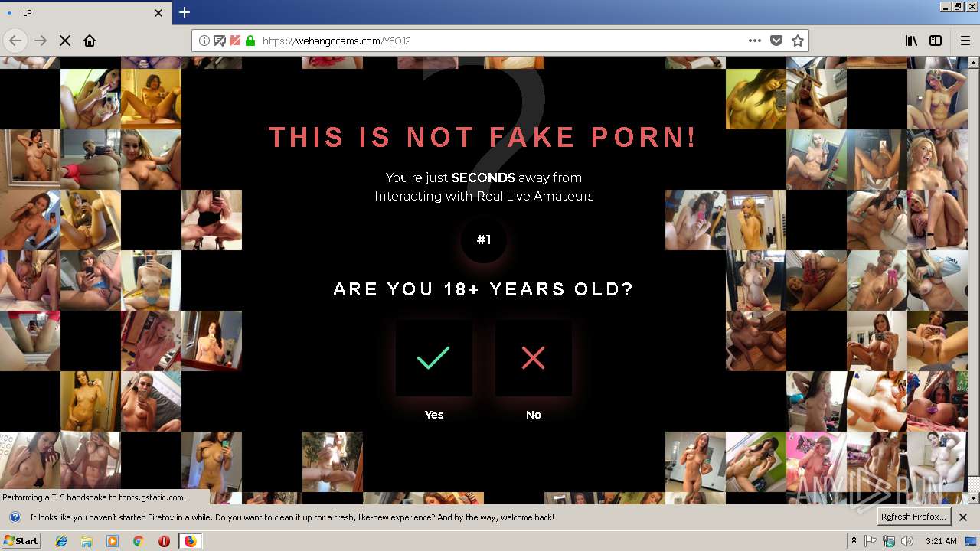Viewport: 980px width, 551px height.
Task: Select the LP tab
Action: 85,13
